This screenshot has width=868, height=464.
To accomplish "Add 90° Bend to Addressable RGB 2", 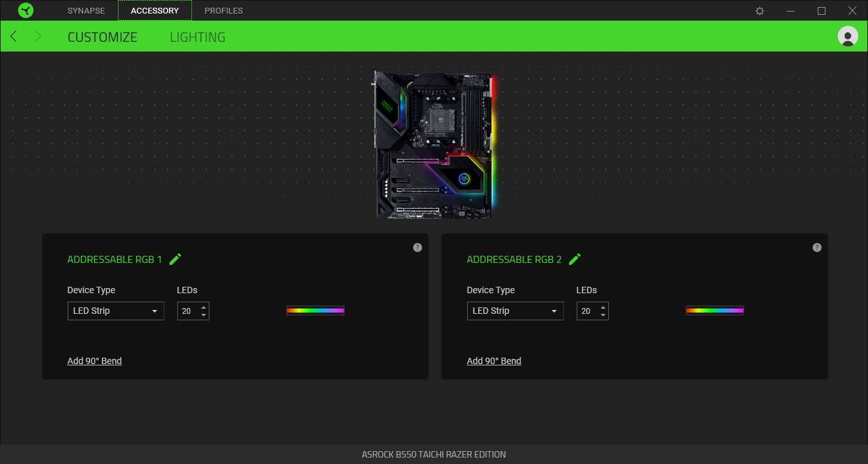I will coord(494,361).
